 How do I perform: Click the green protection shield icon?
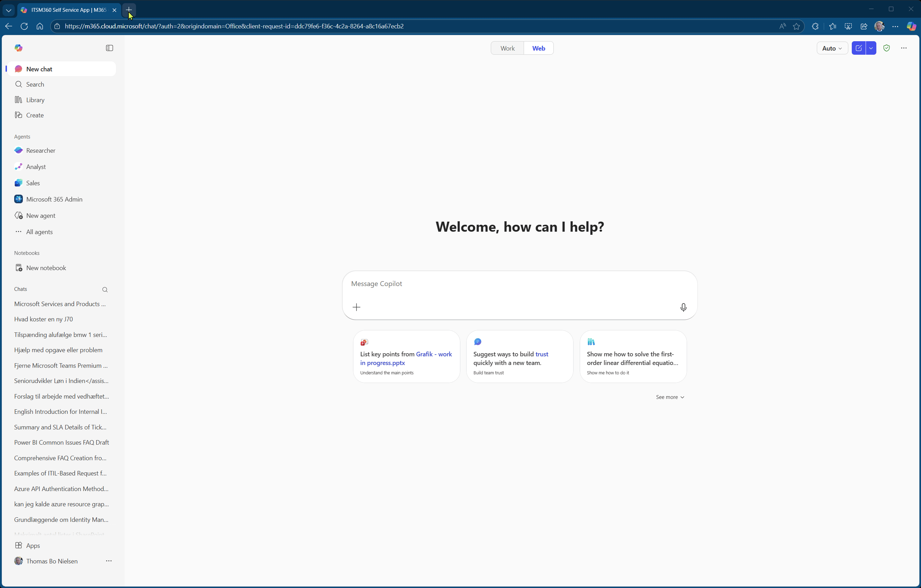[x=887, y=48]
